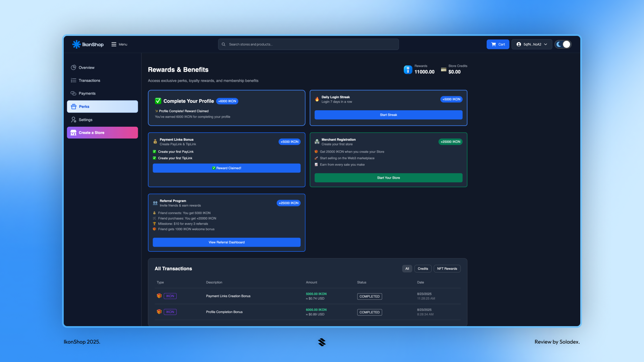This screenshot has height=362, width=644.
Task: Click the Profile Completion Bonus description
Action: (224, 312)
